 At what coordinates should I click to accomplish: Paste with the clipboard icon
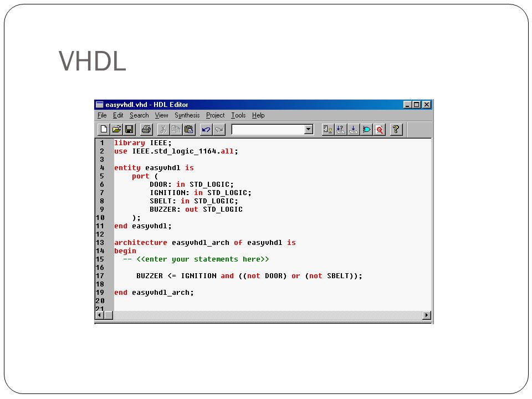[x=189, y=129]
